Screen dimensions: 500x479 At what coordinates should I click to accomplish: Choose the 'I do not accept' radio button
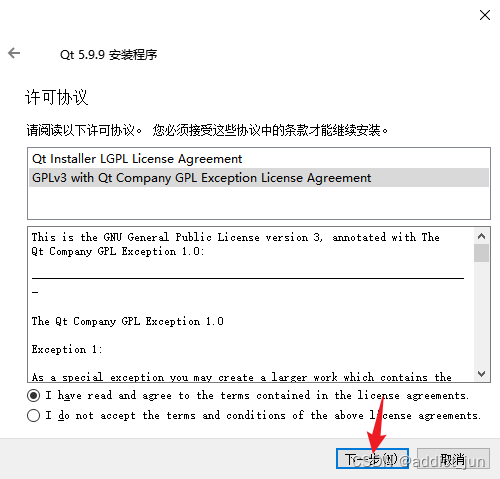pos(33,416)
